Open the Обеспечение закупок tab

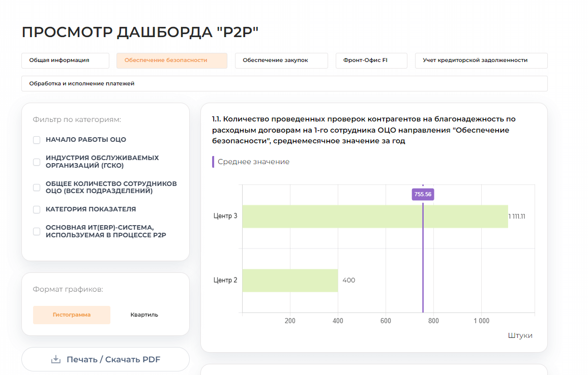click(281, 60)
